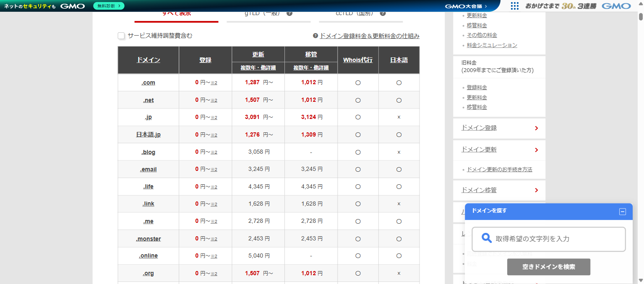Open the 日本語.jp domain link
644x284 pixels.
149,134
